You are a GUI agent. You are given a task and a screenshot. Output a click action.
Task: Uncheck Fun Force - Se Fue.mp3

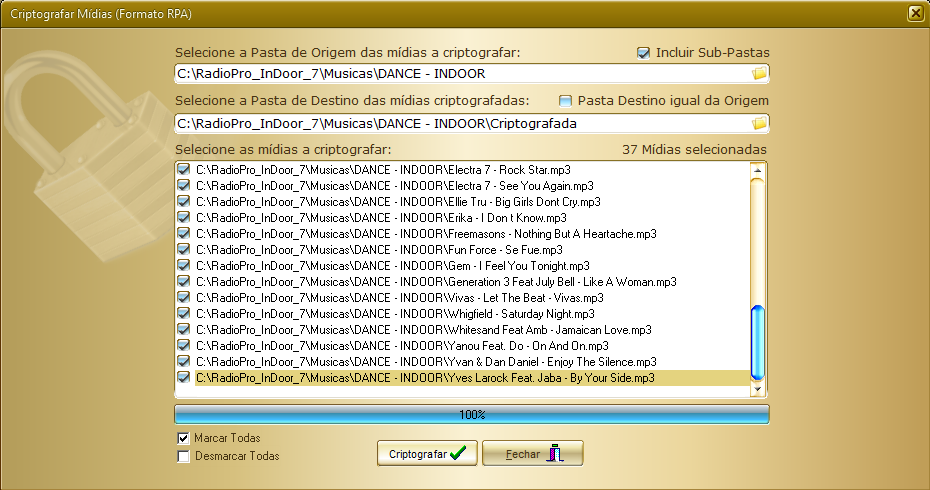coord(184,250)
